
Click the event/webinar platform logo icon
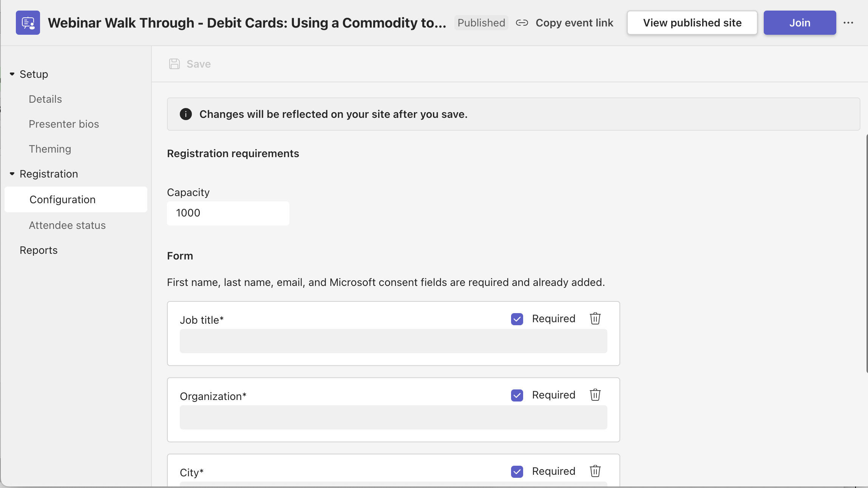pyautogui.click(x=28, y=22)
